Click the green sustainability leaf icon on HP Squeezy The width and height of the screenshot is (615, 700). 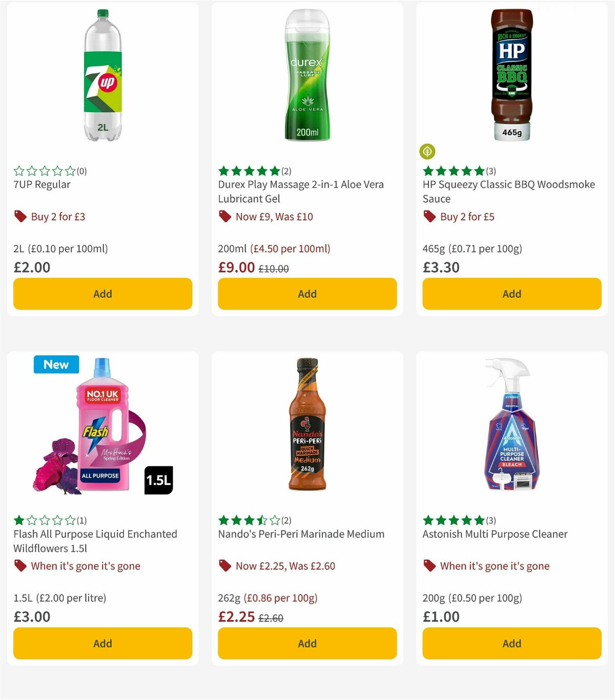click(x=426, y=151)
